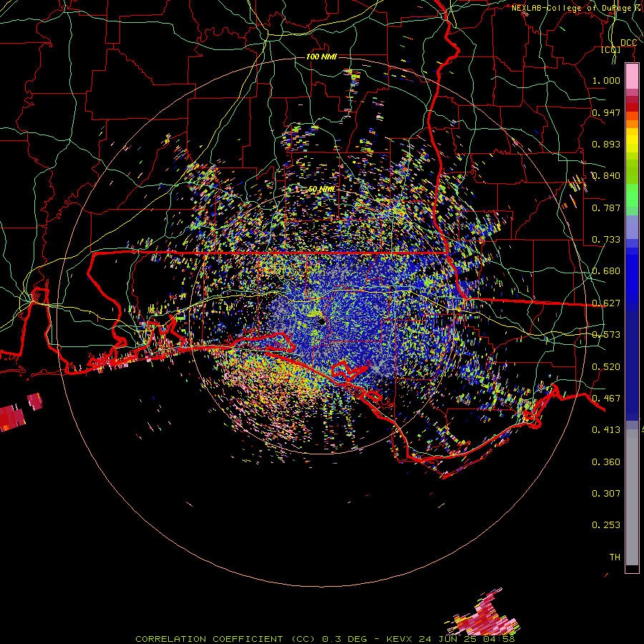The width and height of the screenshot is (644, 644).
Task: Click the 04:58 timestamp
Action: coord(498,639)
